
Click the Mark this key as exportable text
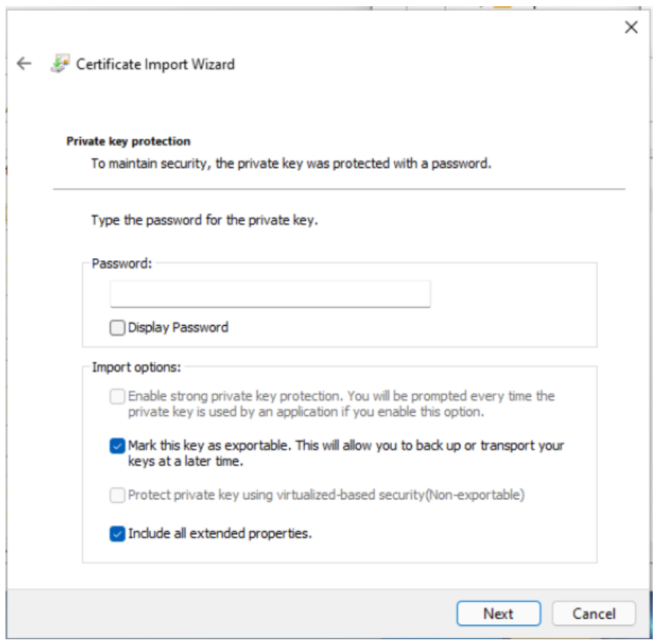click(345, 446)
